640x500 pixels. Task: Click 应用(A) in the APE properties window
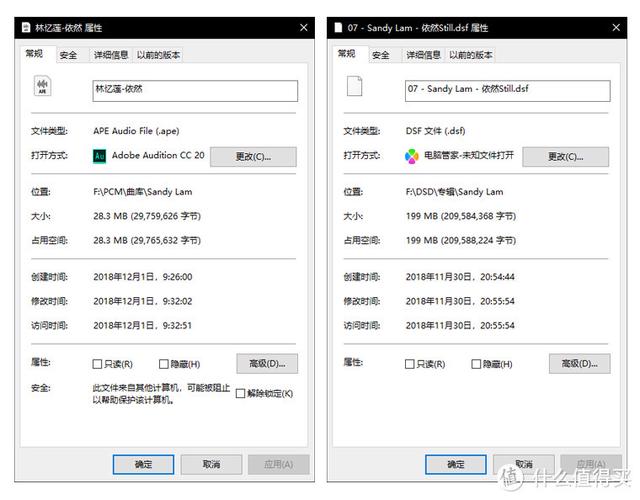[x=279, y=464]
